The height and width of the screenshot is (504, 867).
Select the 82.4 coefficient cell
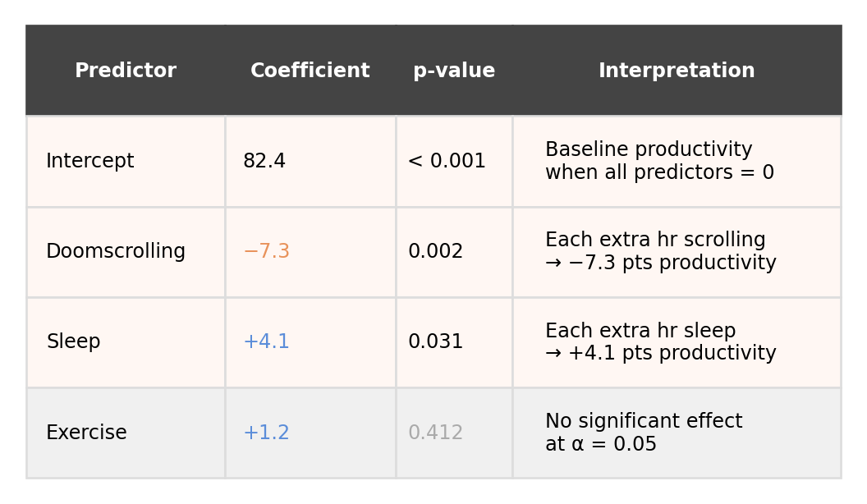(310, 161)
